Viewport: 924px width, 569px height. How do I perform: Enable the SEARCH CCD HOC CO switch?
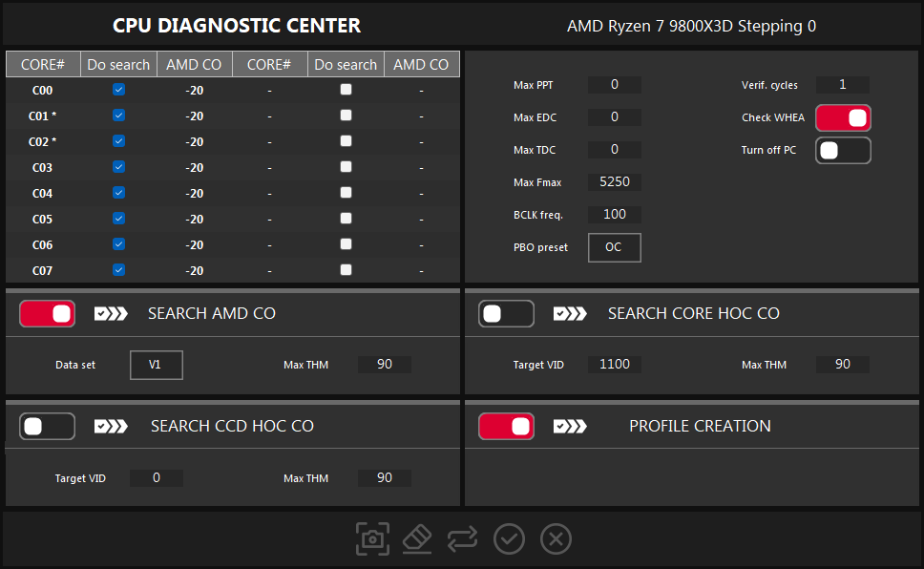click(x=47, y=427)
